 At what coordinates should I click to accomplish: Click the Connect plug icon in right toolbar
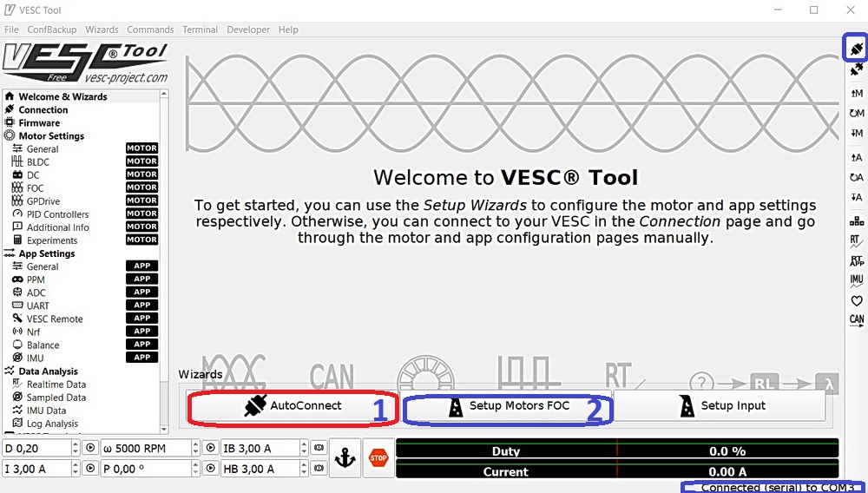pyautogui.click(x=856, y=48)
